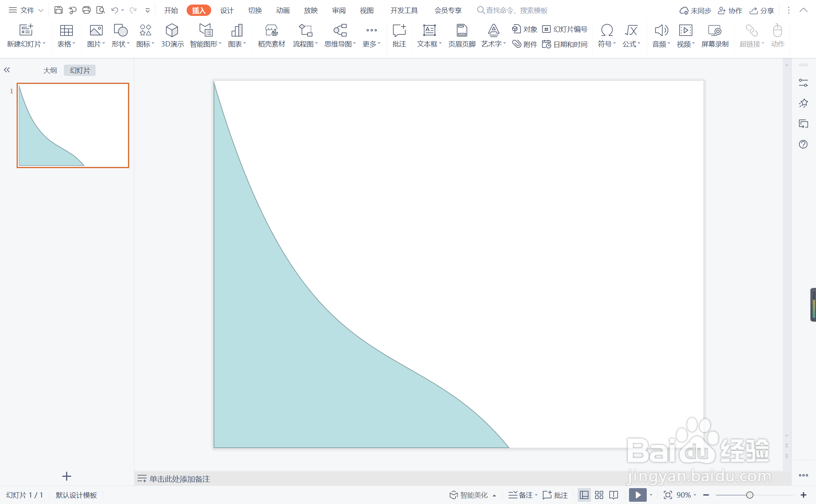Insert slide number
The image size is (816, 504).
(x=565, y=29)
